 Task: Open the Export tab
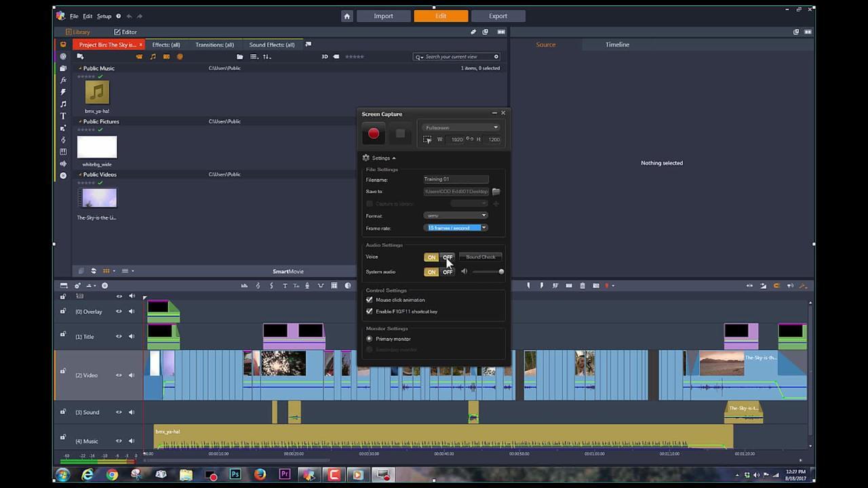[x=498, y=16]
